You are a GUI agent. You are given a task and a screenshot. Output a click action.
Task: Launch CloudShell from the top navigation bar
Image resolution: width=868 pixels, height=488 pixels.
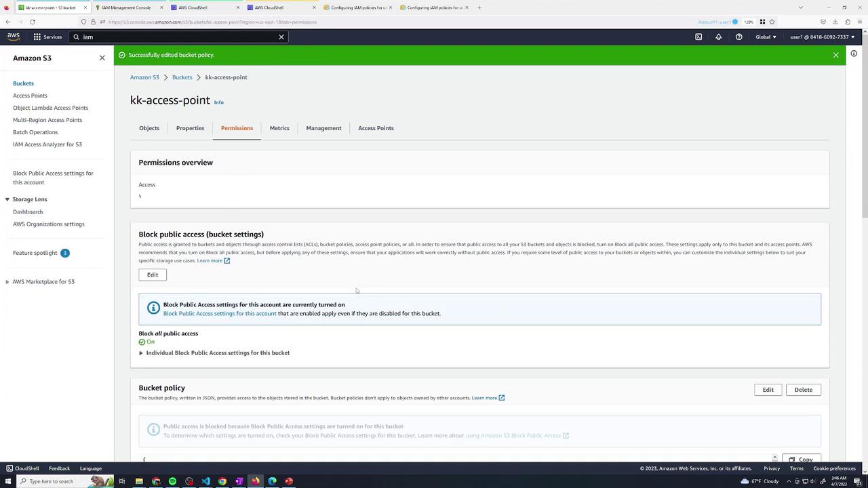698,37
